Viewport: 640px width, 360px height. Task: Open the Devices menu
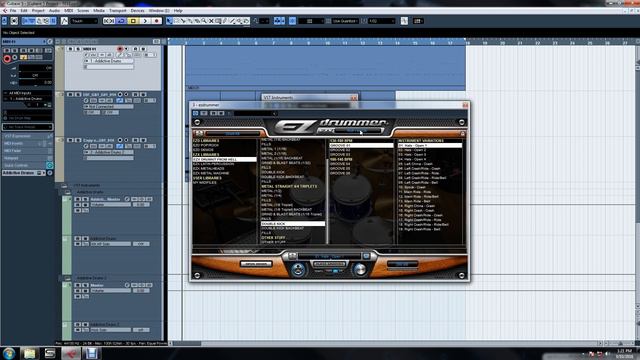(138, 11)
